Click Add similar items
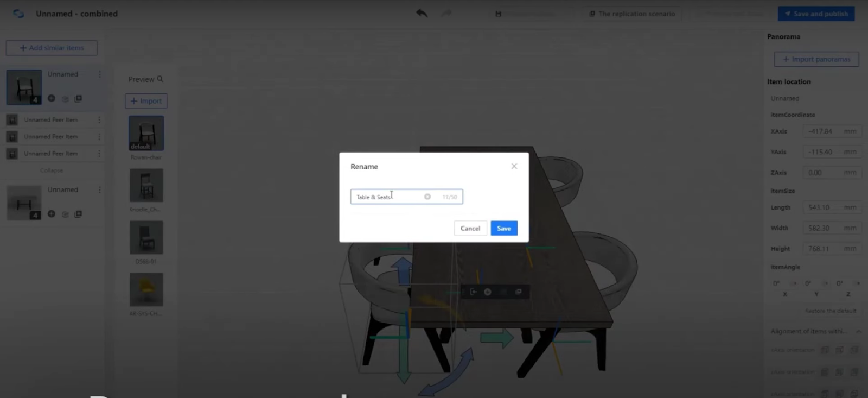 point(52,48)
